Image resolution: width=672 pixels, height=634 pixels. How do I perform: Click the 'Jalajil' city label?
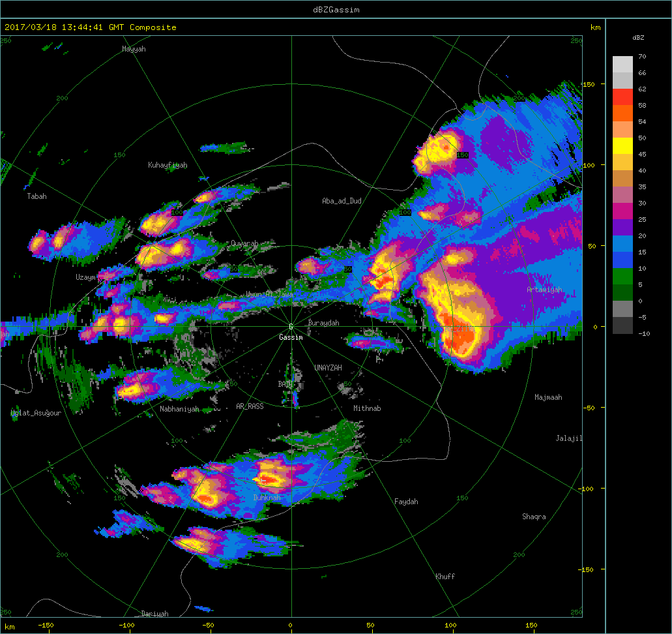click(x=569, y=438)
